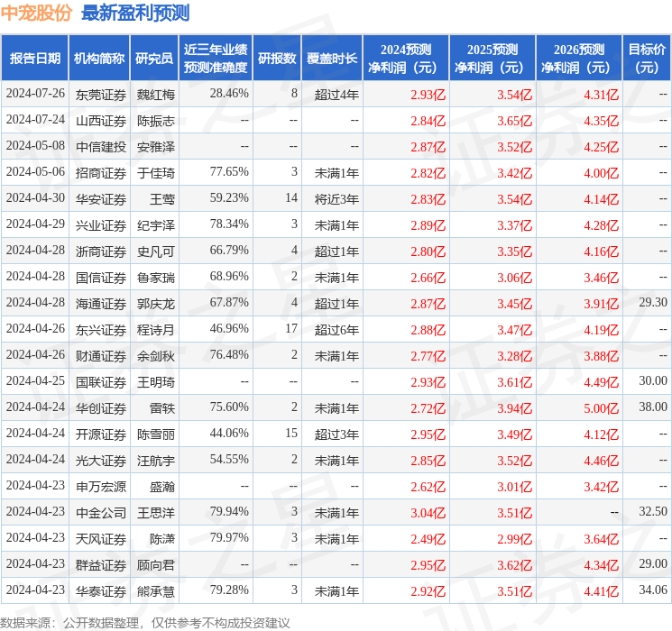Select the 天风证券 cell
This screenshot has height=631, width=672.
101,539
